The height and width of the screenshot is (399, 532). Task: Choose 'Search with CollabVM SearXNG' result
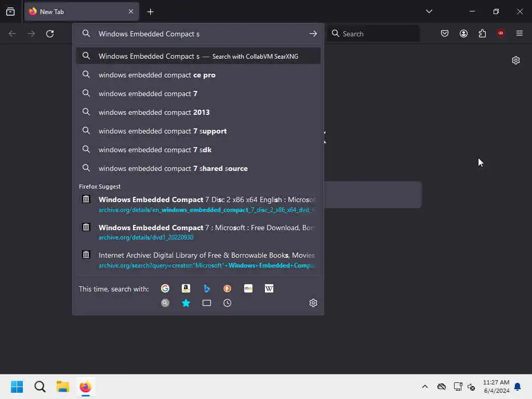198,56
